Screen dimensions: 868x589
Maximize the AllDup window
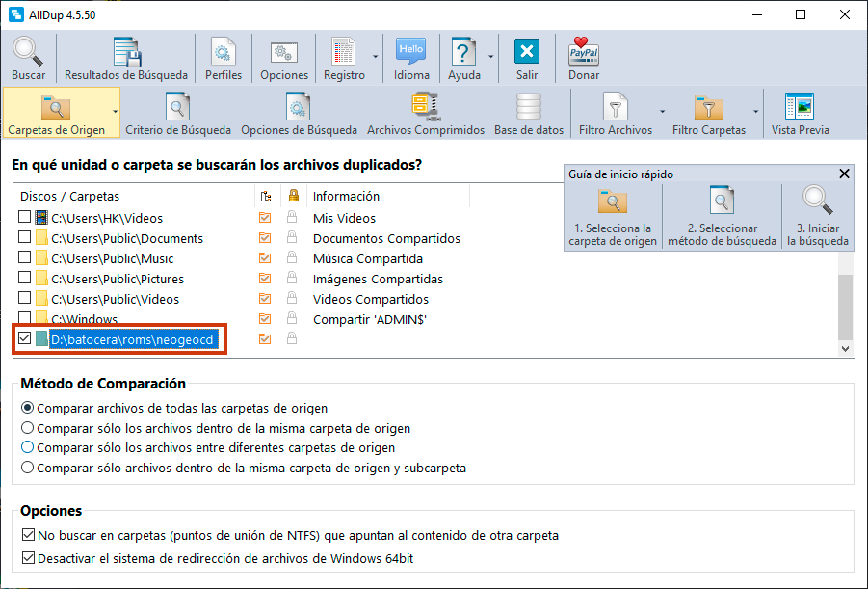click(x=801, y=14)
